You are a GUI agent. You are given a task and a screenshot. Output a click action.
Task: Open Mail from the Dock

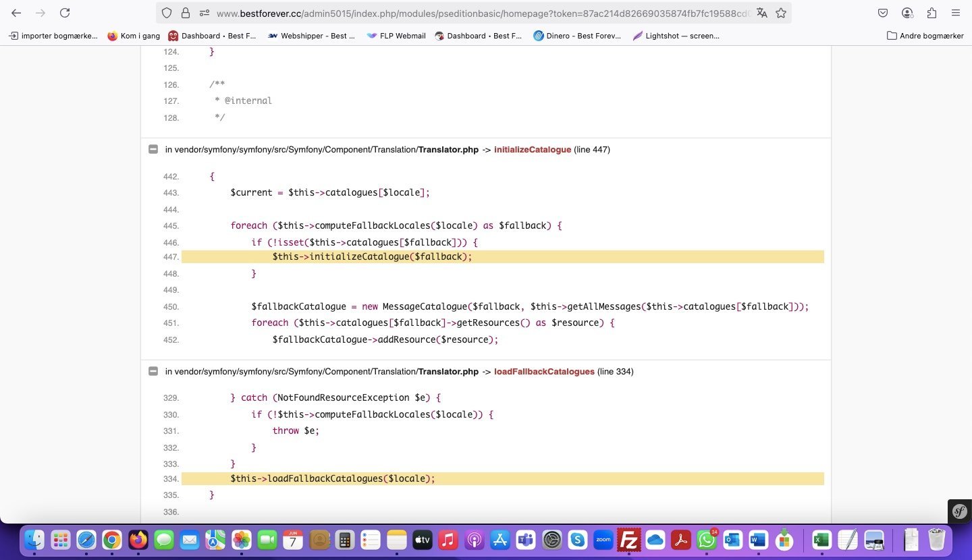(190, 540)
